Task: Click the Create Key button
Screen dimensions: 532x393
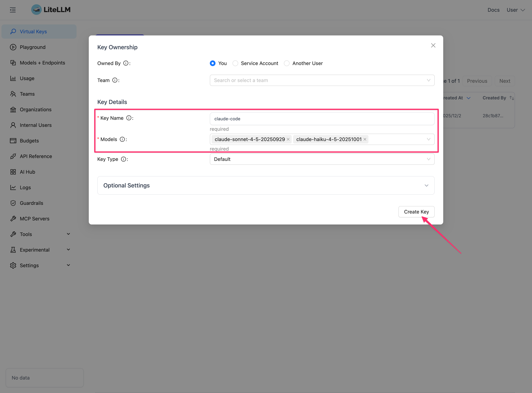Action: point(416,212)
